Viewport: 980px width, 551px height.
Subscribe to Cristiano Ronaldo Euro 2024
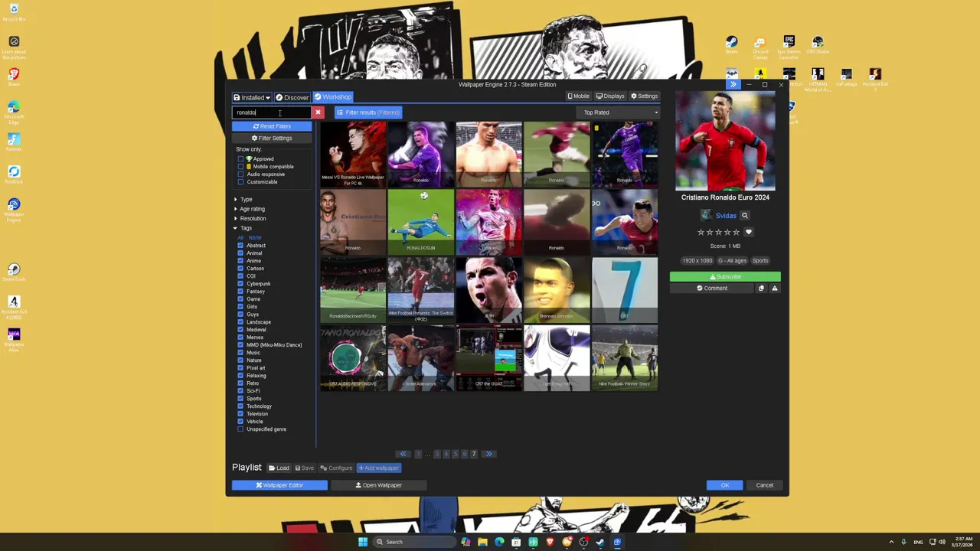pyautogui.click(x=725, y=276)
